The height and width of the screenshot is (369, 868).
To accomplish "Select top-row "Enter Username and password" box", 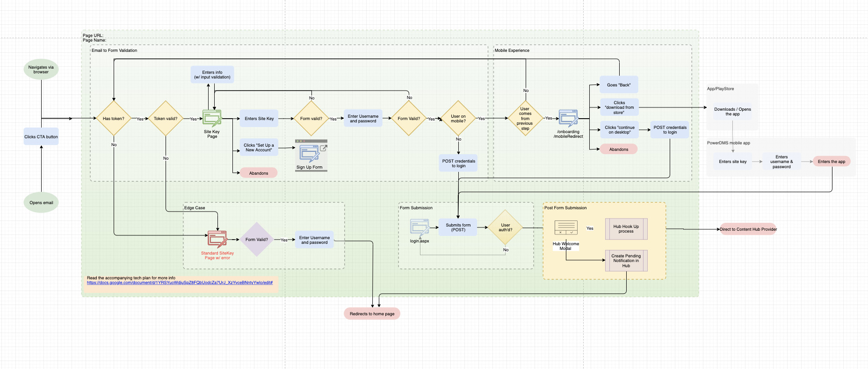I will pyautogui.click(x=363, y=119).
